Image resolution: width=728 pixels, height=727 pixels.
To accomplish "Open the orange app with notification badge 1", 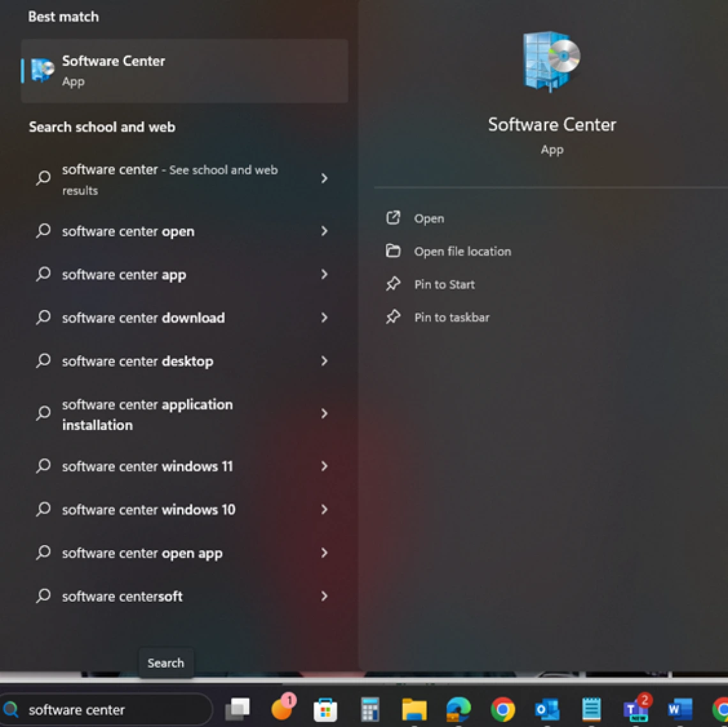I will point(282,708).
